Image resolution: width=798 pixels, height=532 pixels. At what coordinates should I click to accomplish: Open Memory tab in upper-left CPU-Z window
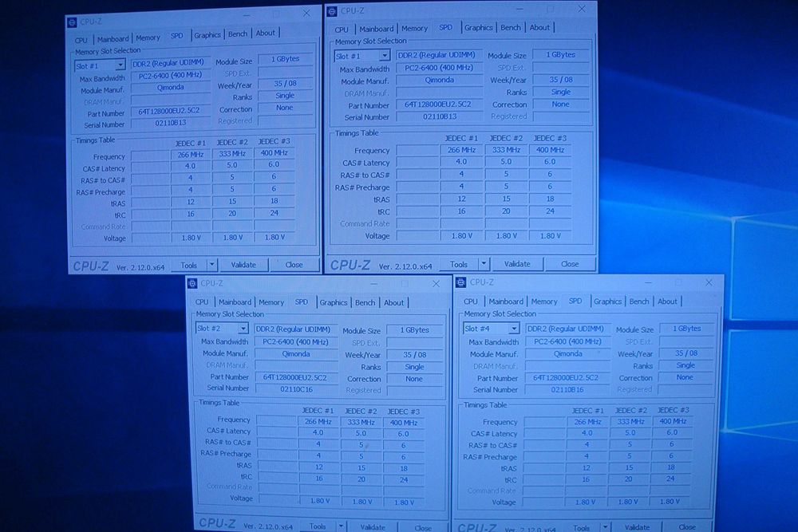(x=148, y=38)
